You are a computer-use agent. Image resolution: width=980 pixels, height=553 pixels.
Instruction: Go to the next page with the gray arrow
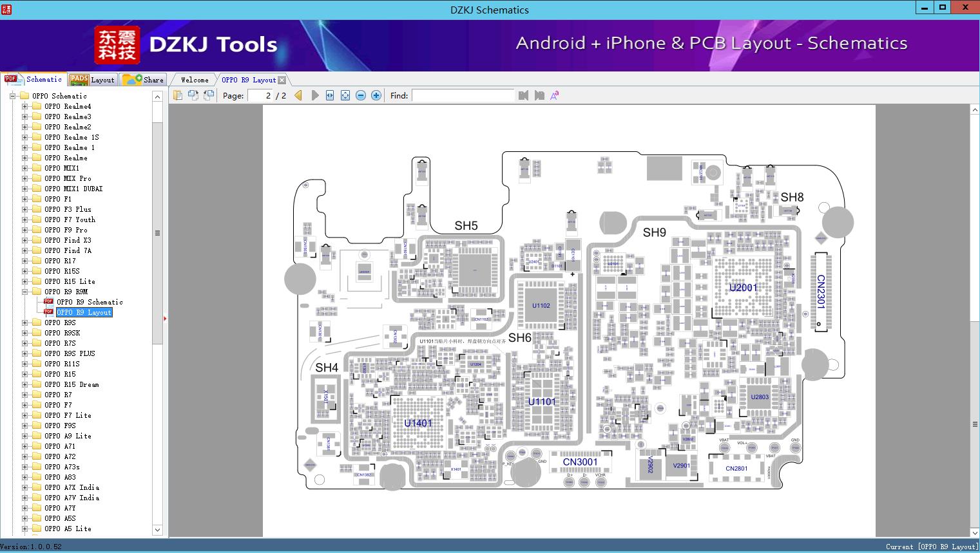tap(314, 95)
